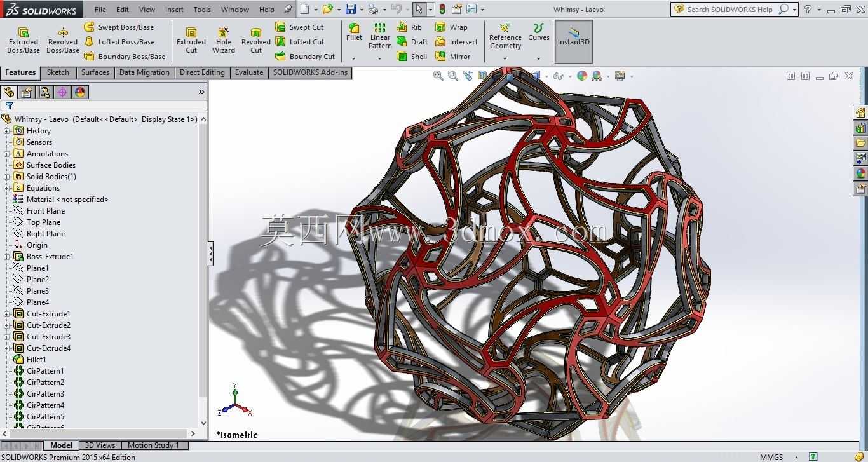Image resolution: width=868 pixels, height=462 pixels.
Task: Open Reference Geometry tool
Action: tap(505, 36)
